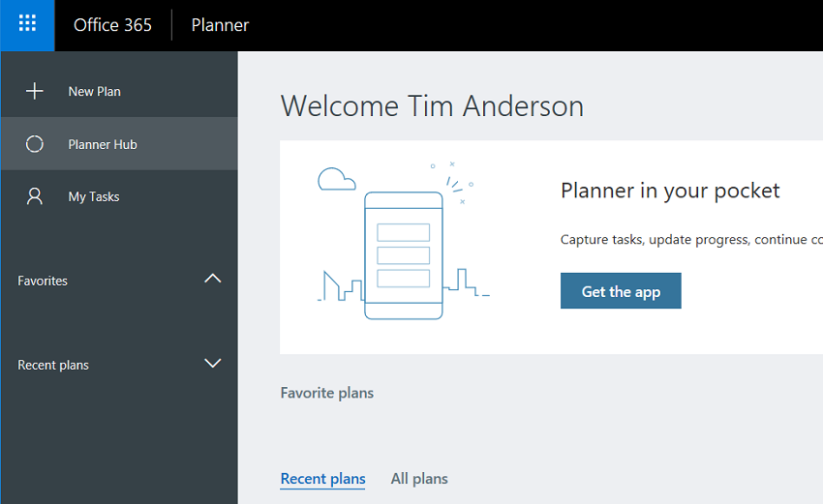Select New Plan in the sidebar
823x504 pixels.
119,91
